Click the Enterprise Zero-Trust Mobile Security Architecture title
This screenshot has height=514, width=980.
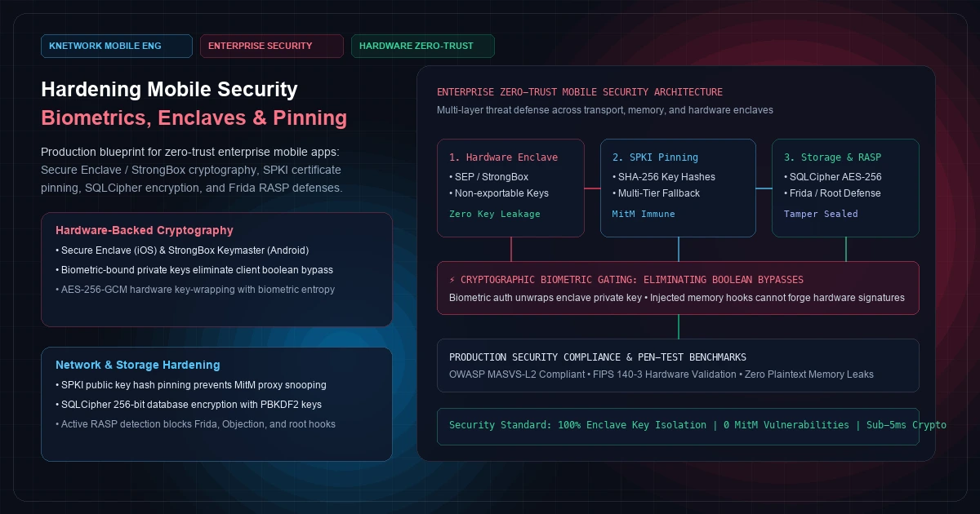point(580,92)
